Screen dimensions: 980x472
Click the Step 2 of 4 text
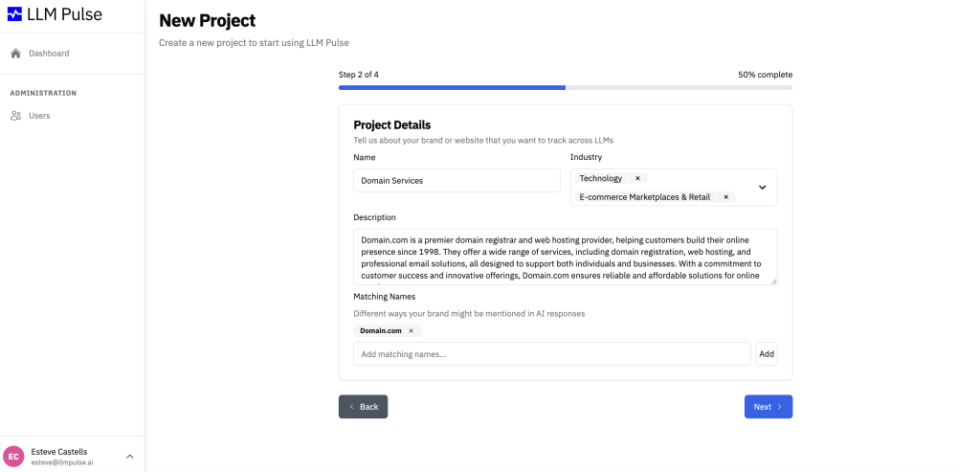pos(359,75)
